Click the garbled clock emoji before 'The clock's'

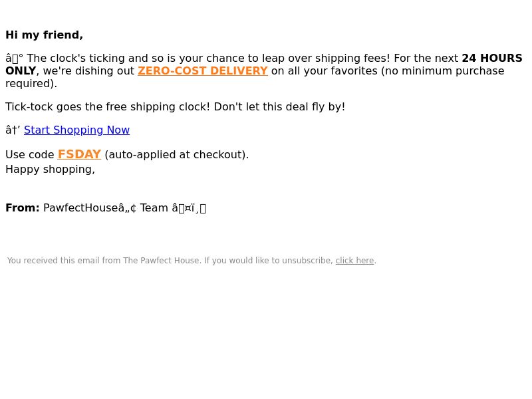click(x=14, y=59)
